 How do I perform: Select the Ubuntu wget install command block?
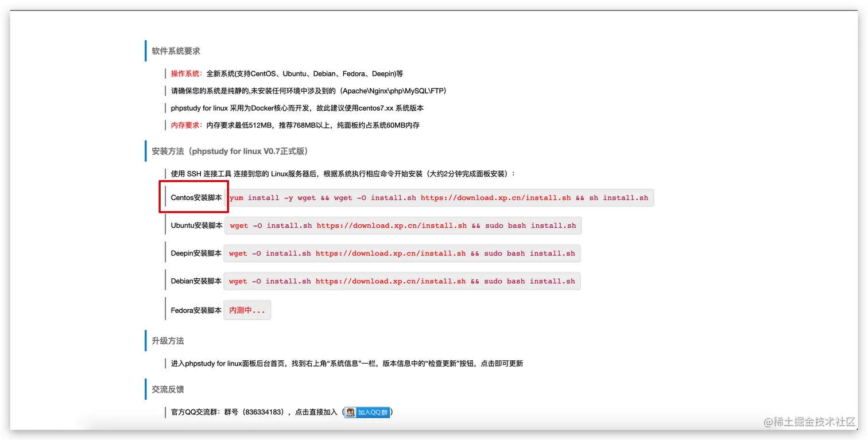[x=403, y=225]
